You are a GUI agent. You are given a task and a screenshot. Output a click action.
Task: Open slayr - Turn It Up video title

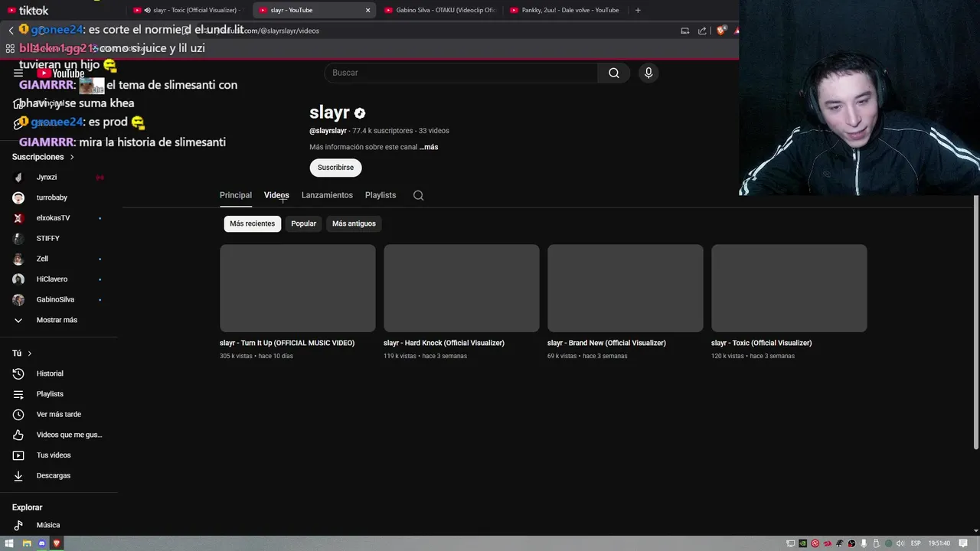[x=287, y=343]
